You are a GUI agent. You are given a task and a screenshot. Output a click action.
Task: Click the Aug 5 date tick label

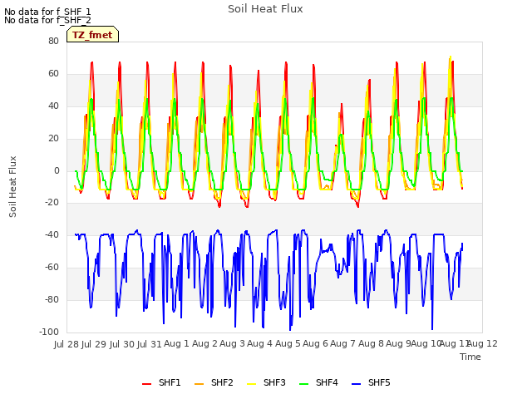pos(288,344)
